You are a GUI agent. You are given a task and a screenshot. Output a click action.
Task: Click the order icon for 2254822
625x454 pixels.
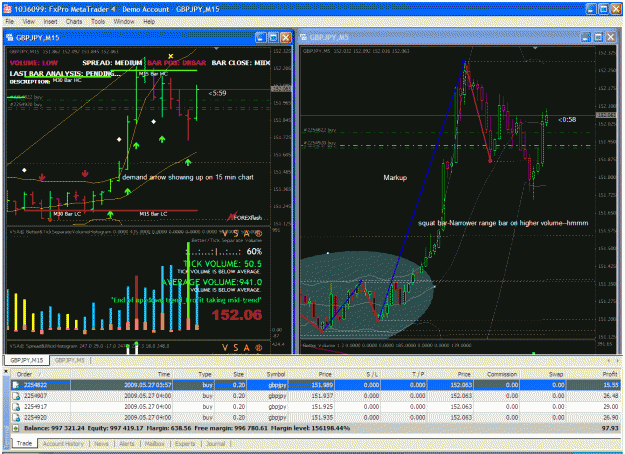click(x=16, y=385)
